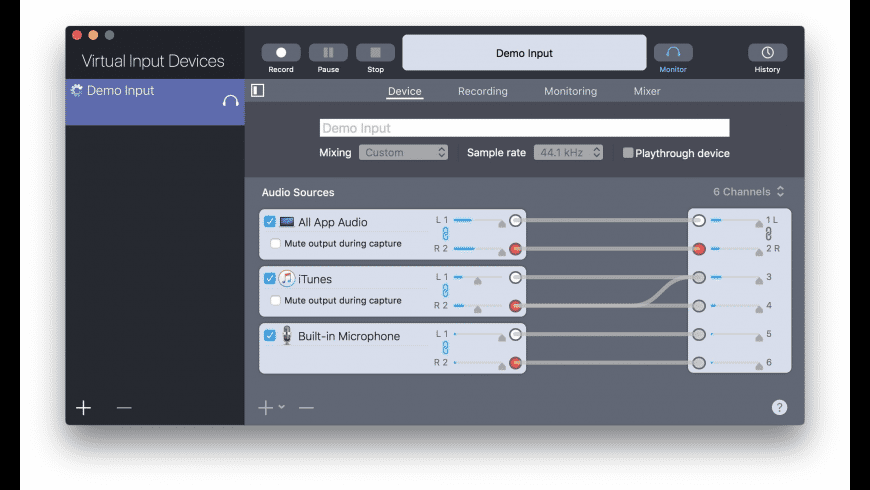This screenshot has width=870, height=490.
Task: Click output channel 6 input connector
Action: [x=699, y=363]
